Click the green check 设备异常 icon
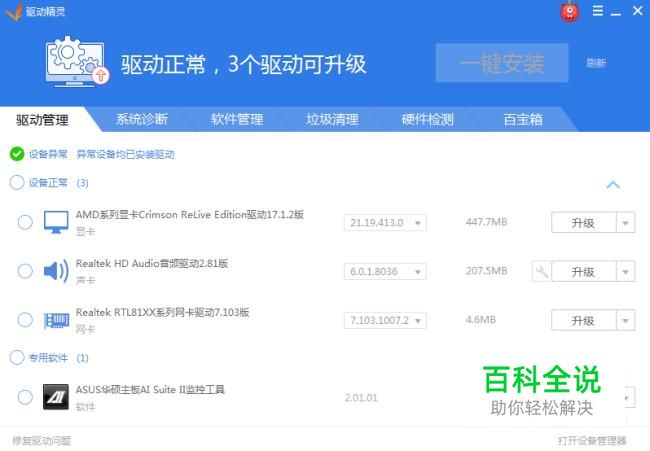 tap(17, 154)
